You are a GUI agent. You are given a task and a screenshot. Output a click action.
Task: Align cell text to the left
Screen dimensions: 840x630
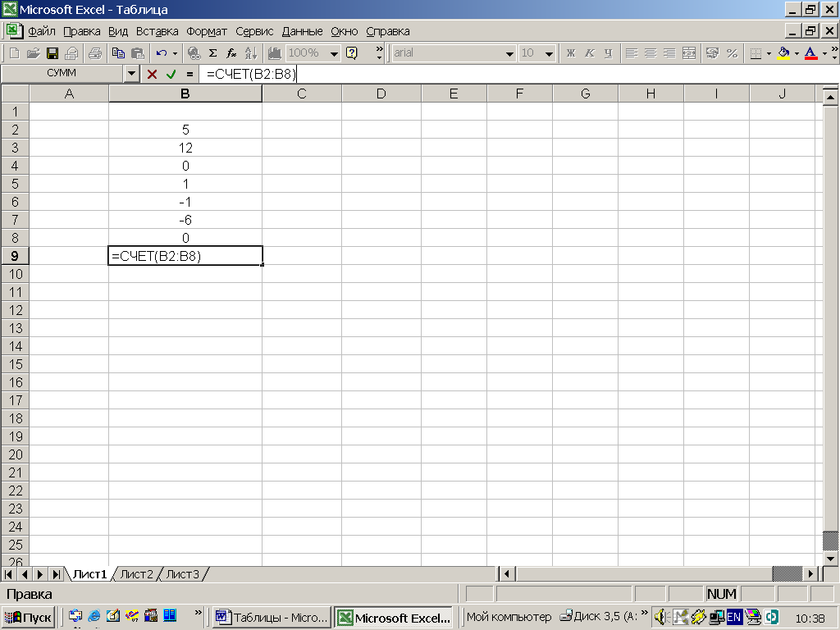[x=632, y=53]
